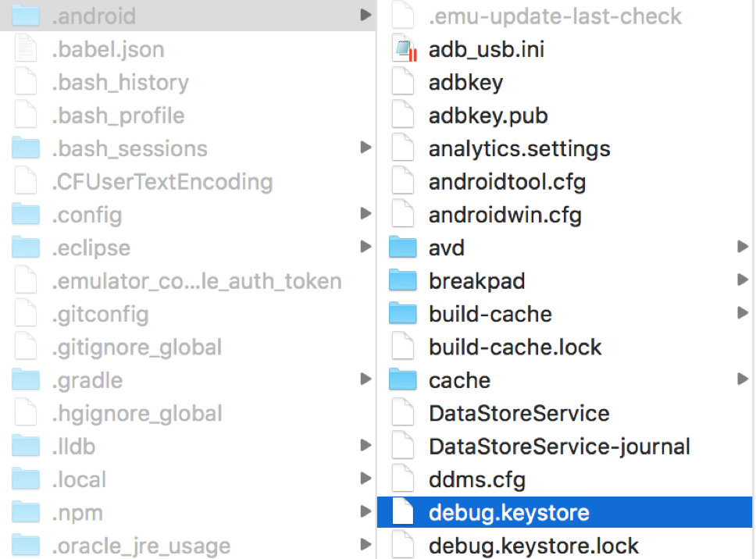The width and height of the screenshot is (756, 559).
Task: Select the debug.keystore file icon
Action: tap(402, 512)
